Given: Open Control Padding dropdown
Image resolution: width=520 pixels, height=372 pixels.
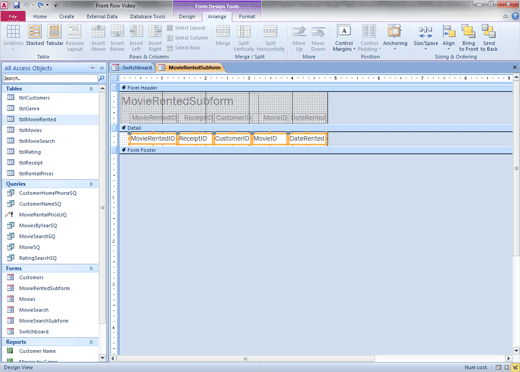Looking at the screenshot, I should point(369,38).
